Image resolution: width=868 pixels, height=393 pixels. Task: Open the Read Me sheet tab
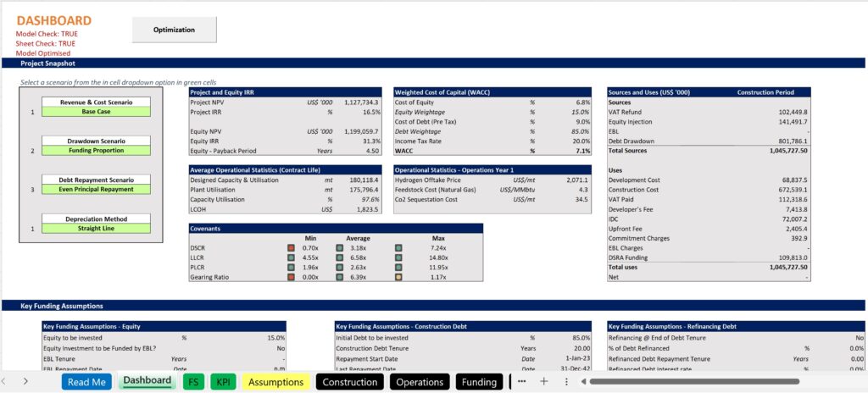[86, 382]
